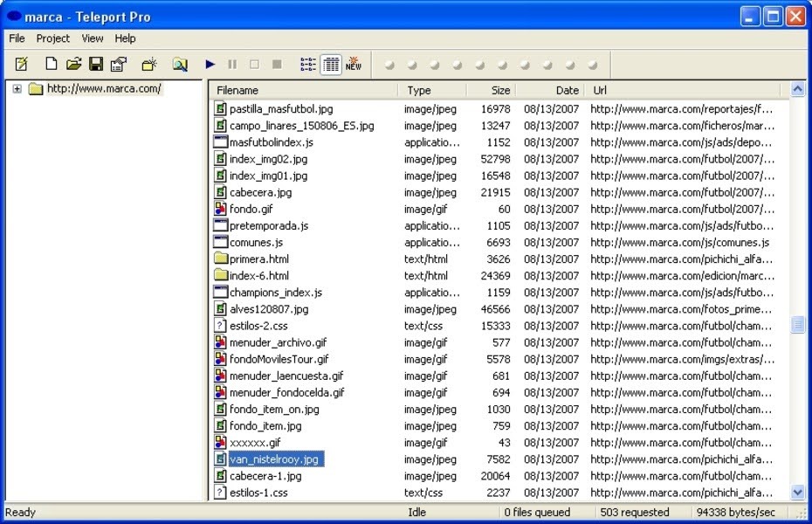Open Project Properties from the toolbar
Screen dimensions: 812x524
pos(119,64)
